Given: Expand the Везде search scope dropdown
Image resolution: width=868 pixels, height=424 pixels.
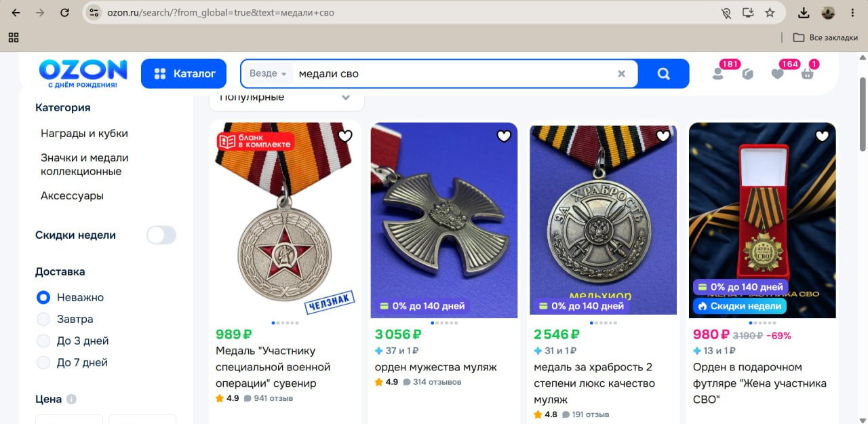Looking at the screenshot, I should (x=268, y=73).
